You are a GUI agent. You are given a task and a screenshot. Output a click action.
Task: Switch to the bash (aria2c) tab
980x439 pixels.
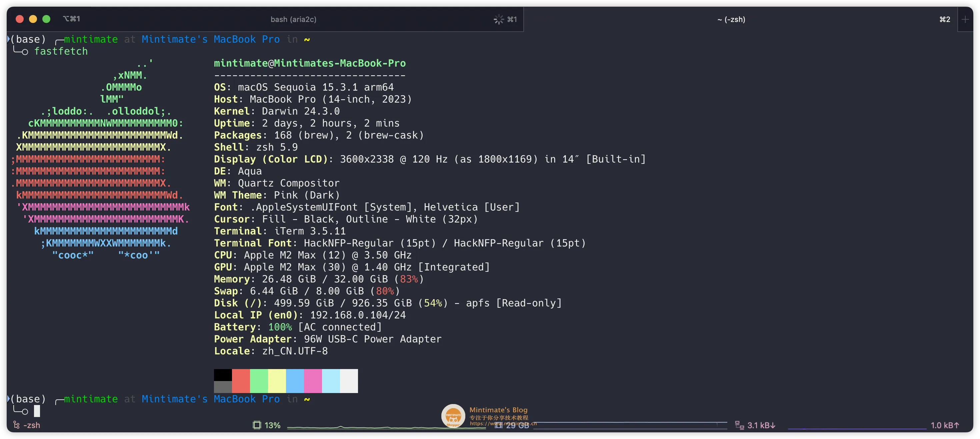(x=293, y=19)
